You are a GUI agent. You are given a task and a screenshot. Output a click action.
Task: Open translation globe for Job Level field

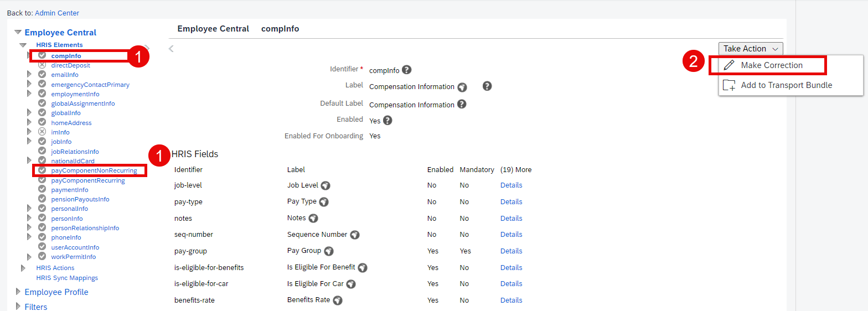(325, 186)
